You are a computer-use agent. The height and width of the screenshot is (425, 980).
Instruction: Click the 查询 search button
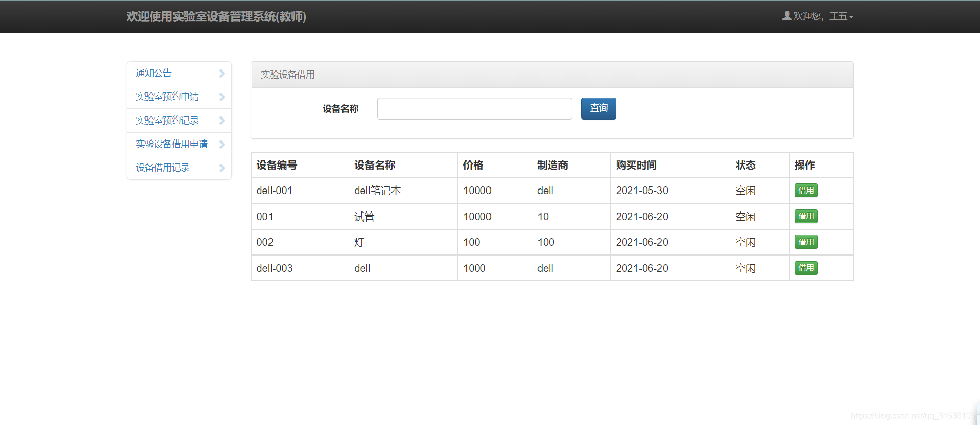click(x=598, y=108)
